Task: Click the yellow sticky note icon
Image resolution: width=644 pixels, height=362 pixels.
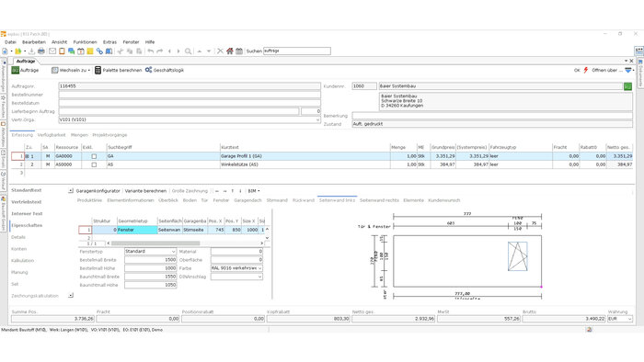Action: click(90, 51)
